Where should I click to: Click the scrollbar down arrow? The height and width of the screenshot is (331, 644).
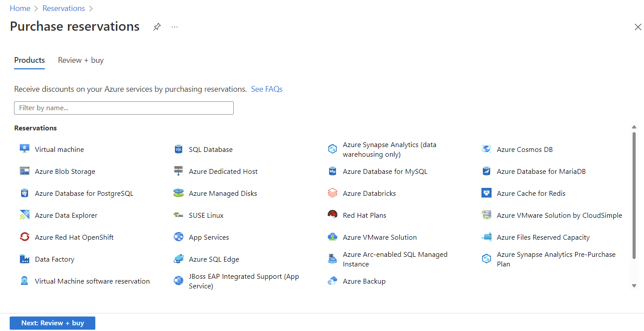coord(634,286)
